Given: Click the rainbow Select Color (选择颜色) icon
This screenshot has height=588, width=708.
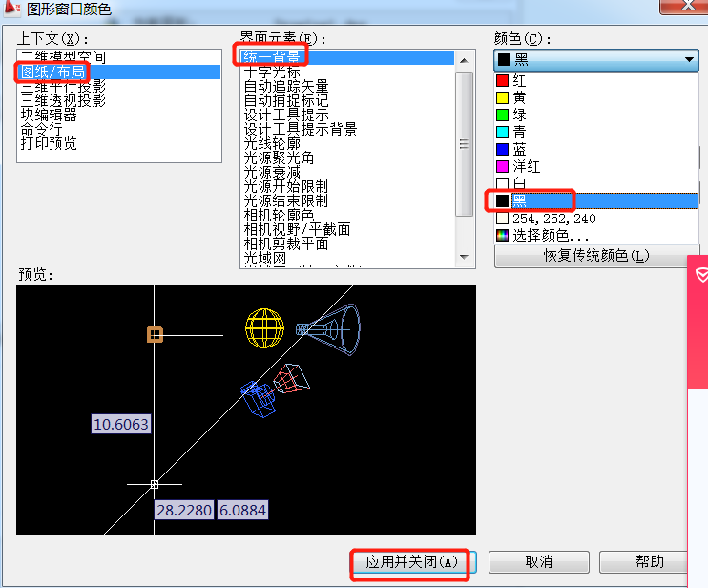Looking at the screenshot, I should (503, 235).
